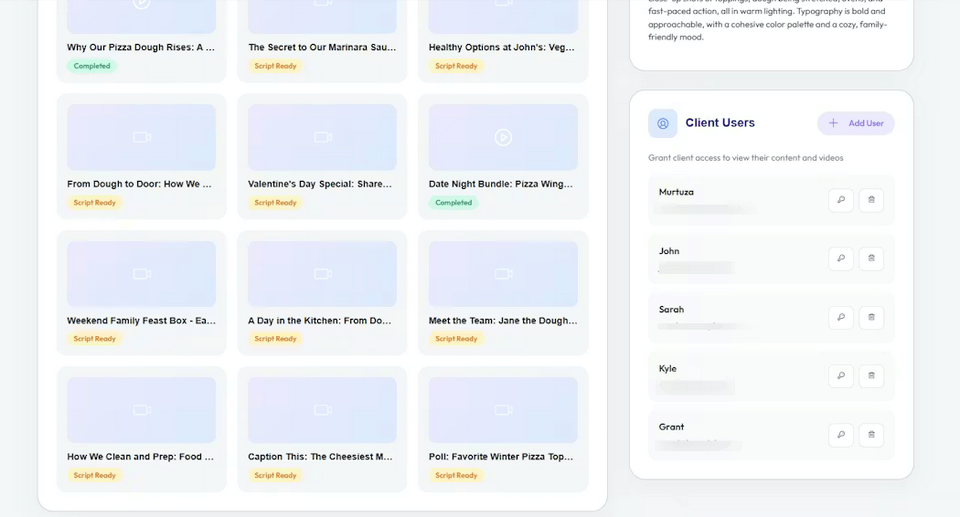This screenshot has width=960, height=517.
Task: Click title Why Our Pizza Dough Rises
Action: (x=141, y=47)
